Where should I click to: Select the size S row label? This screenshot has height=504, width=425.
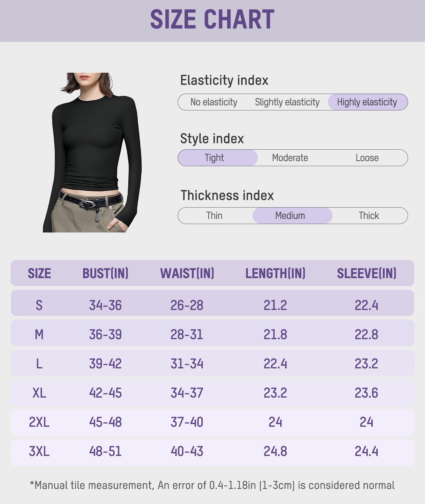[39, 305]
